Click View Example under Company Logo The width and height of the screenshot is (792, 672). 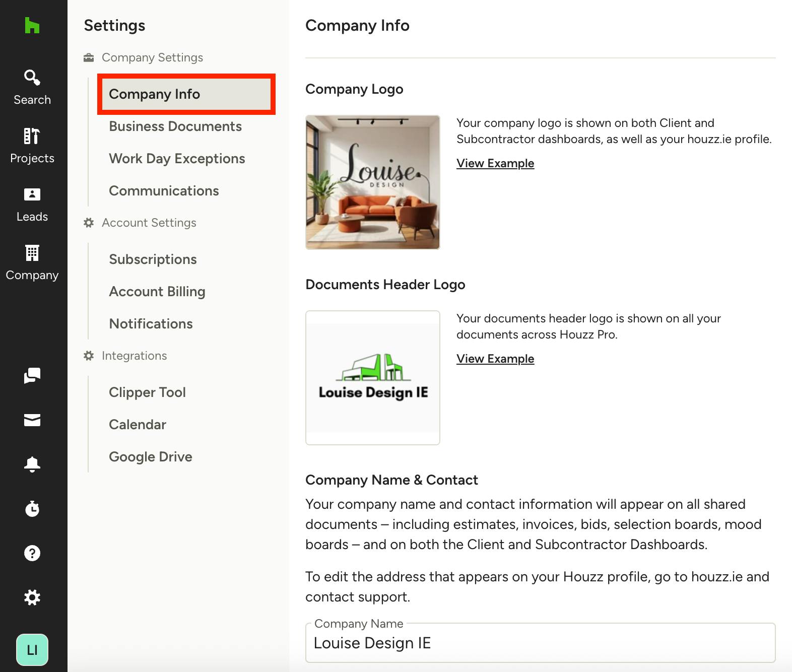495,163
